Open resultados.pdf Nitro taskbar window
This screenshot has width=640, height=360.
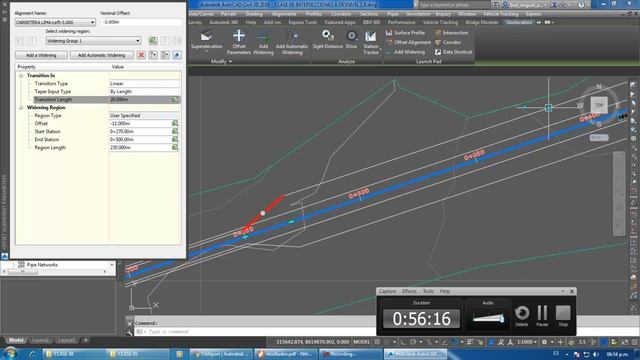pos(285,354)
